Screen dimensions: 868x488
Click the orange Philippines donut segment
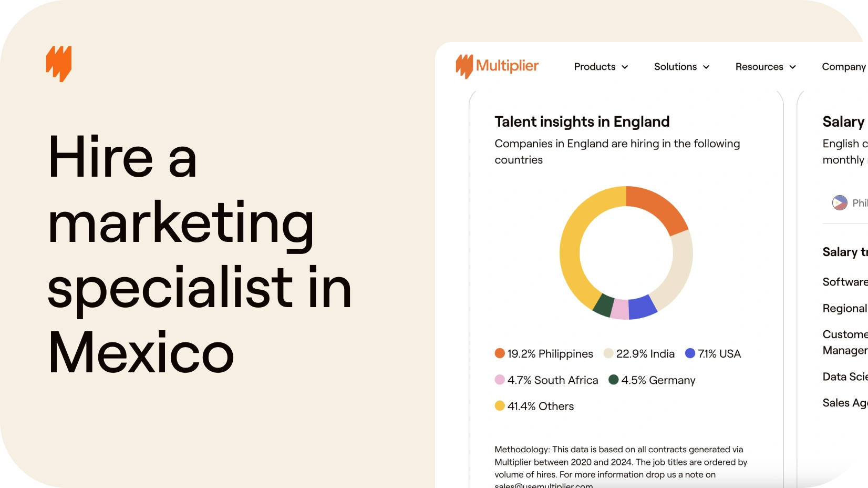tap(658, 206)
